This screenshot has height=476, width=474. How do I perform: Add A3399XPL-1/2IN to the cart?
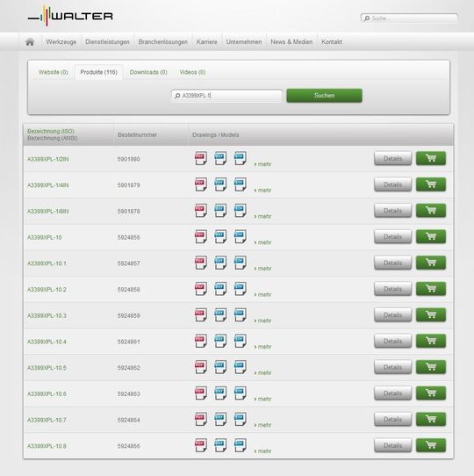(x=431, y=158)
